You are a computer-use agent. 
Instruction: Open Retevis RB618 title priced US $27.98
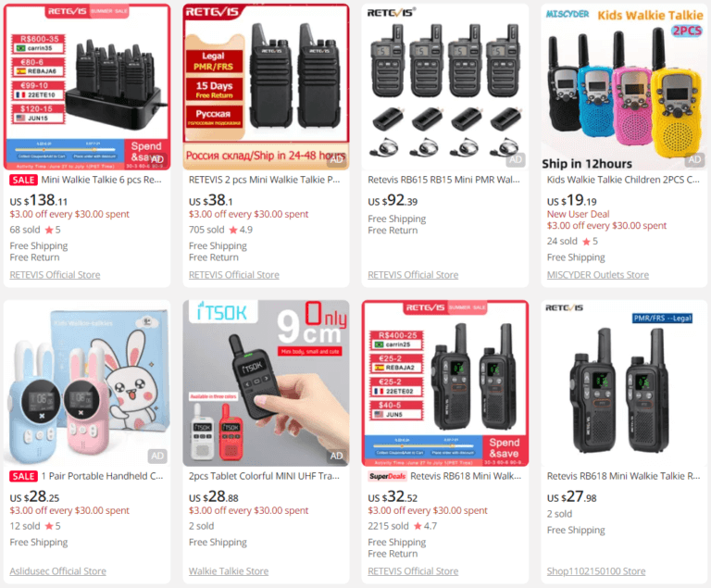pos(623,476)
